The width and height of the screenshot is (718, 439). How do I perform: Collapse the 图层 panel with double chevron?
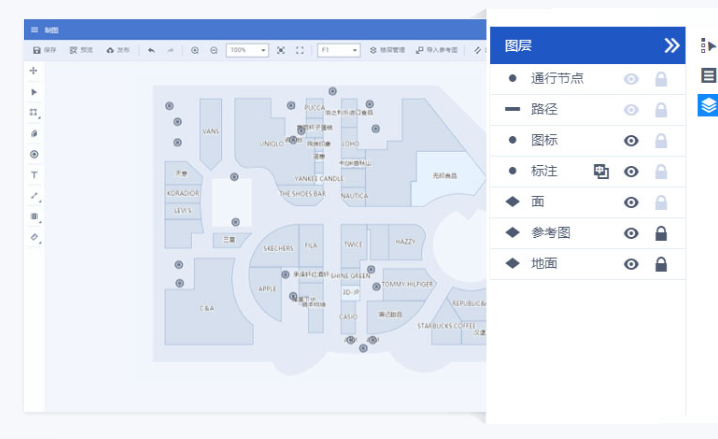pos(671,45)
